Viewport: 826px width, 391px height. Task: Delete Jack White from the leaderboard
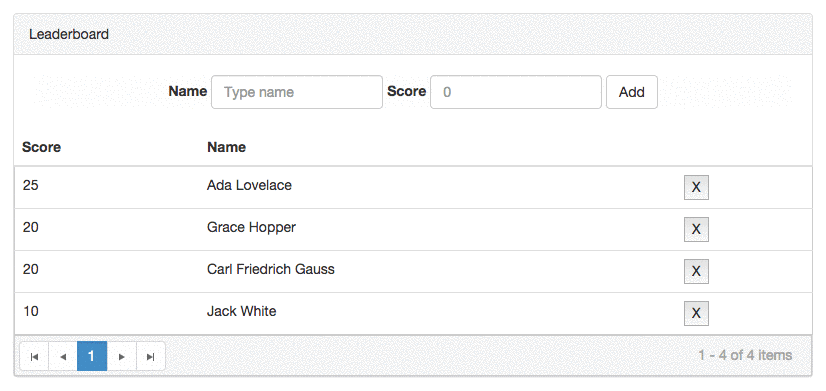point(696,314)
